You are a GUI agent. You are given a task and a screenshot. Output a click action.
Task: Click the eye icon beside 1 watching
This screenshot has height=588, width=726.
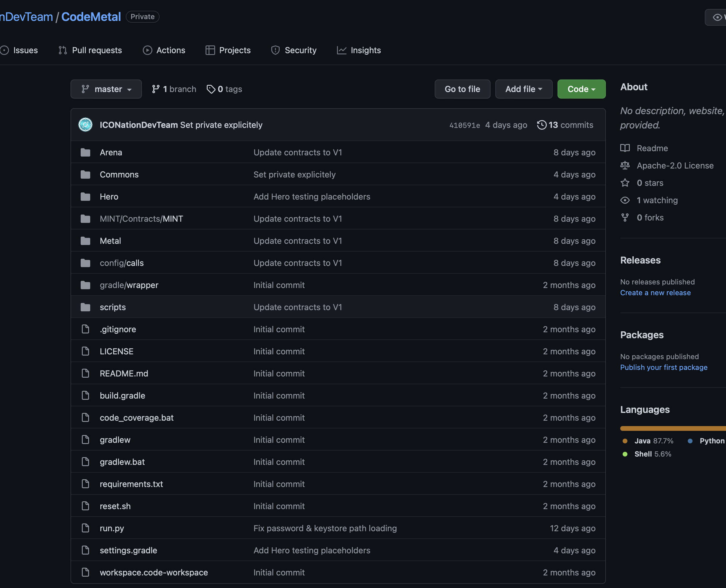point(625,200)
